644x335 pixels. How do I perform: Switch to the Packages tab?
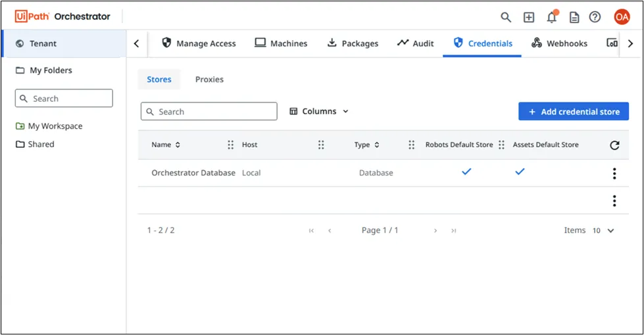(353, 43)
